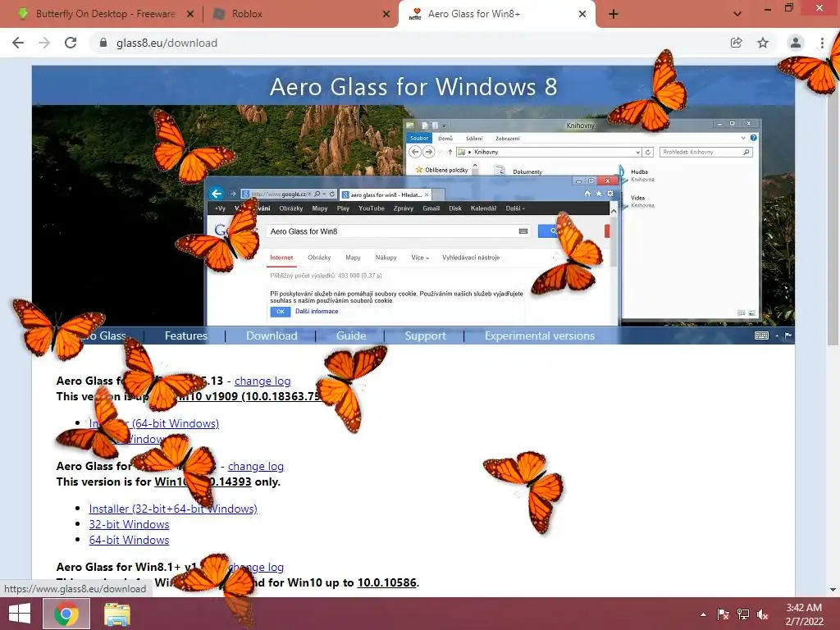Open the Guide menu item
This screenshot has height=630, width=840.
click(351, 336)
